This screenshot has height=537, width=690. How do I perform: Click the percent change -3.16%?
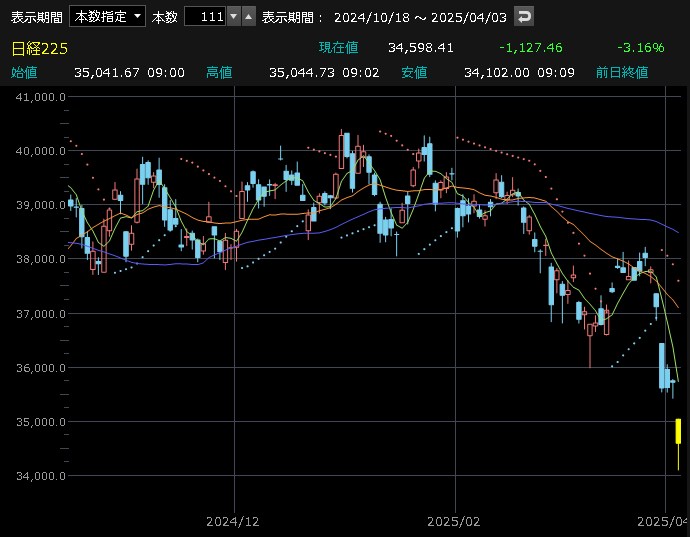pyautogui.click(x=641, y=48)
